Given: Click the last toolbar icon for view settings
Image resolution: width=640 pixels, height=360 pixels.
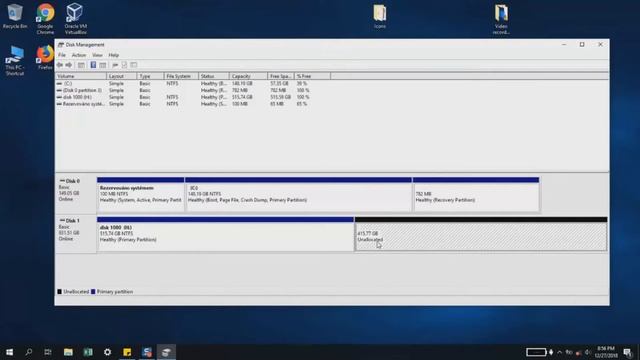Looking at the screenshot, I should point(134,65).
